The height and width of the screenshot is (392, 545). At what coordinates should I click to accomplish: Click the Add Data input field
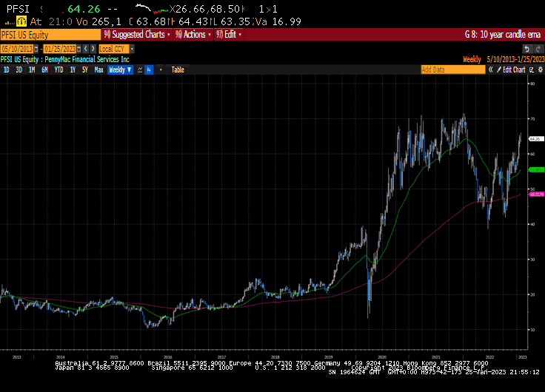coord(453,70)
